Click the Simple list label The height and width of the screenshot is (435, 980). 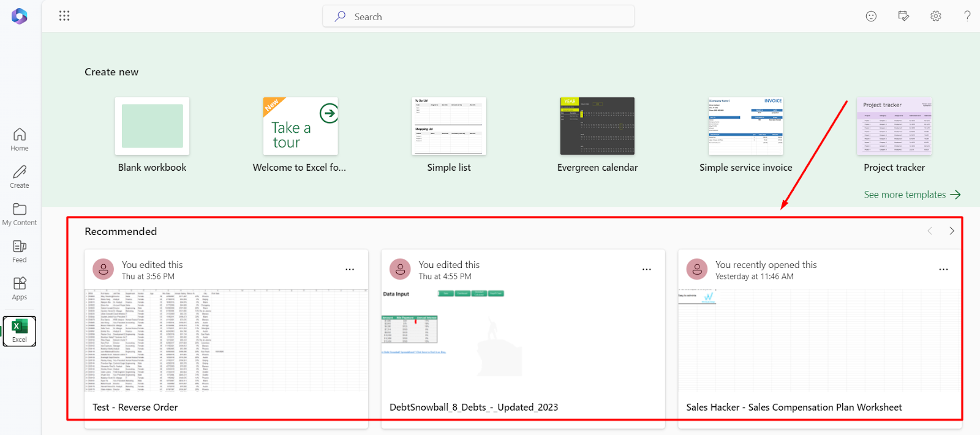(x=449, y=168)
